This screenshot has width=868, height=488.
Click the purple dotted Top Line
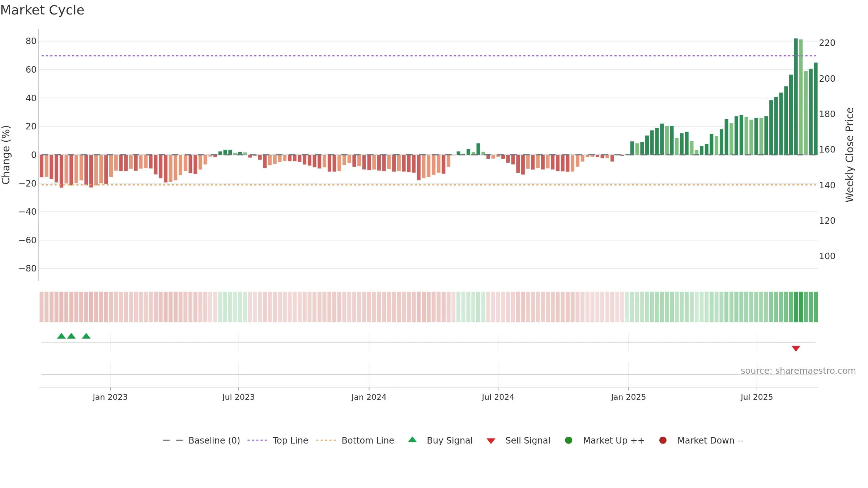coord(429,56)
